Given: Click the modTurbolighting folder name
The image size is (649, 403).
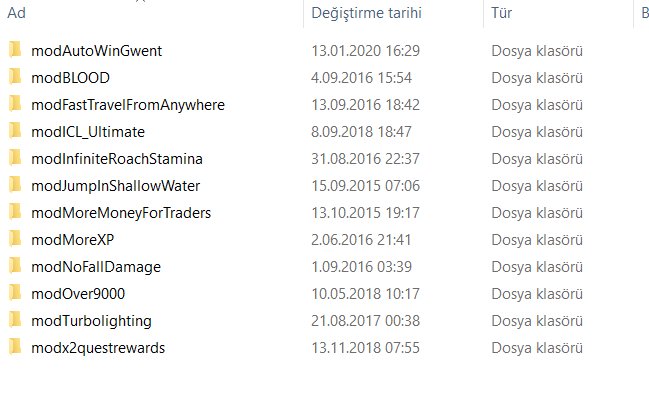Looking at the screenshot, I should (91, 320).
